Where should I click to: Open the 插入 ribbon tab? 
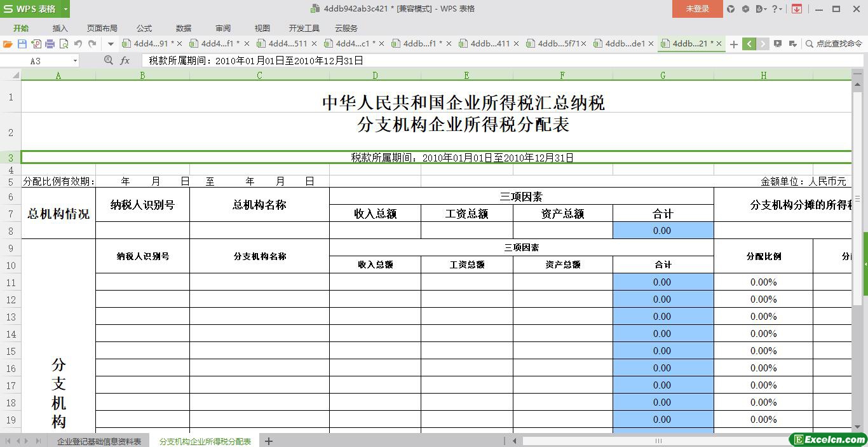click(x=60, y=28)
